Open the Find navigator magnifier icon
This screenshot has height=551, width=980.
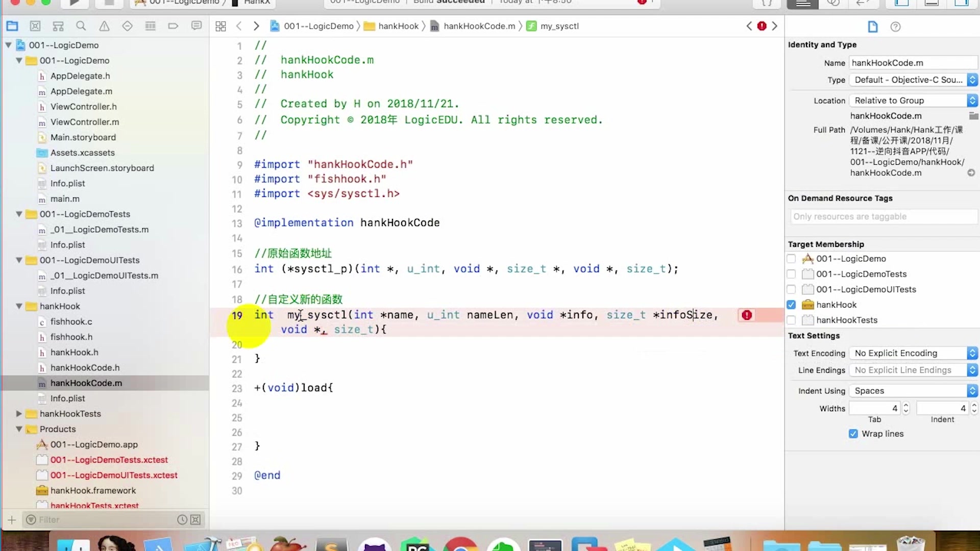click(x=81, y=26)
